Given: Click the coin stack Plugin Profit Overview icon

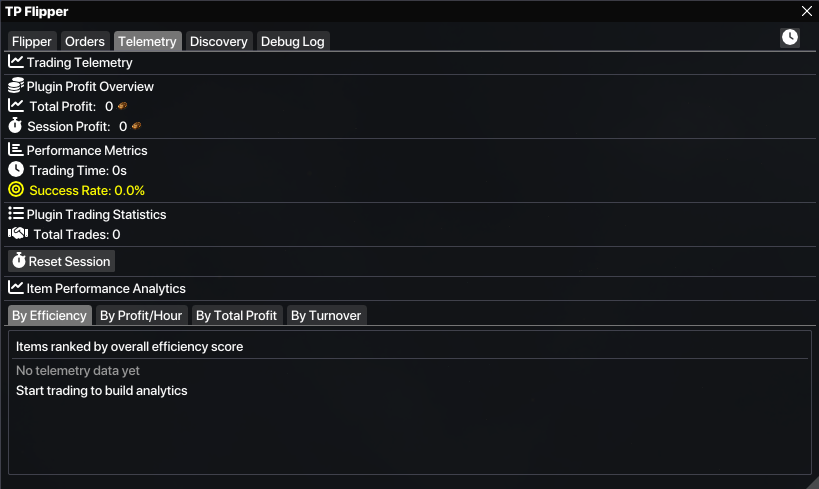Looking at the screenshot, I should [x=16, y=86].
